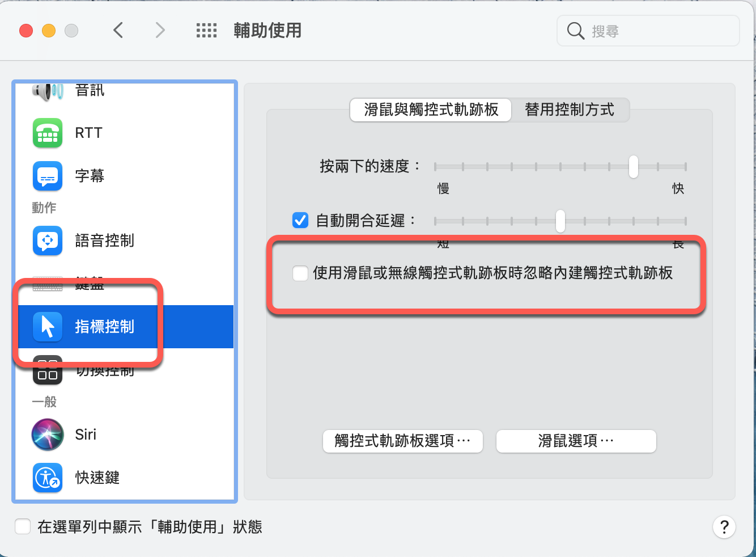Switch to the 滑鼠與觸控式軌跡板 tab
756x557 pixels.
pyautogui.click(x=431, y=109)
